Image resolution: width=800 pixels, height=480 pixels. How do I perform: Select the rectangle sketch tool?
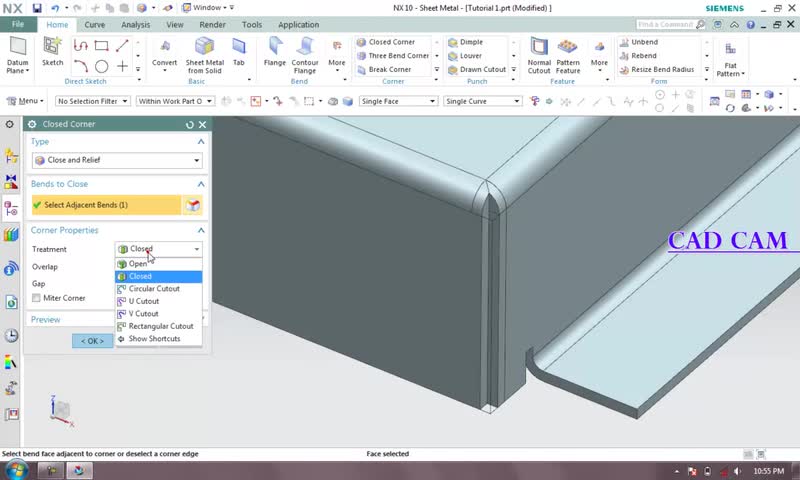tap(102, 46)
